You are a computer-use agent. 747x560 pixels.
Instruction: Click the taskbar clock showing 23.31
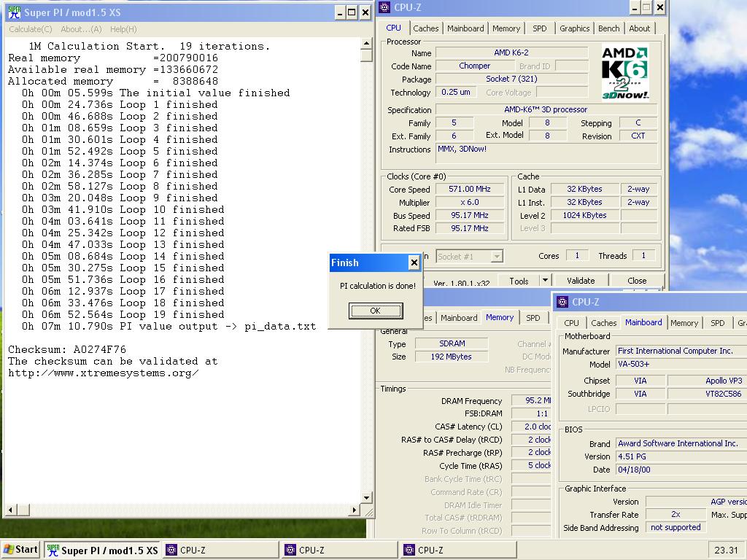(726, 550)
